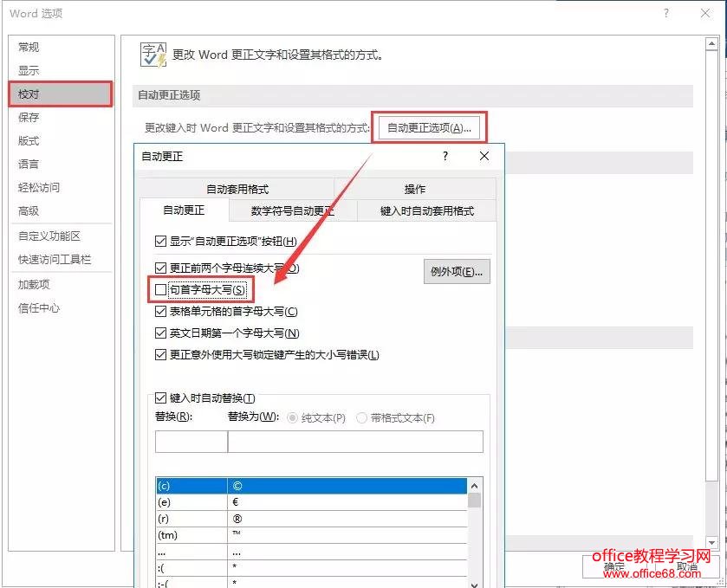This screenshot has height=588, width=727.
Task: Switch to 操作 tab
Action: pyautogui.click(x=415, y=189)
